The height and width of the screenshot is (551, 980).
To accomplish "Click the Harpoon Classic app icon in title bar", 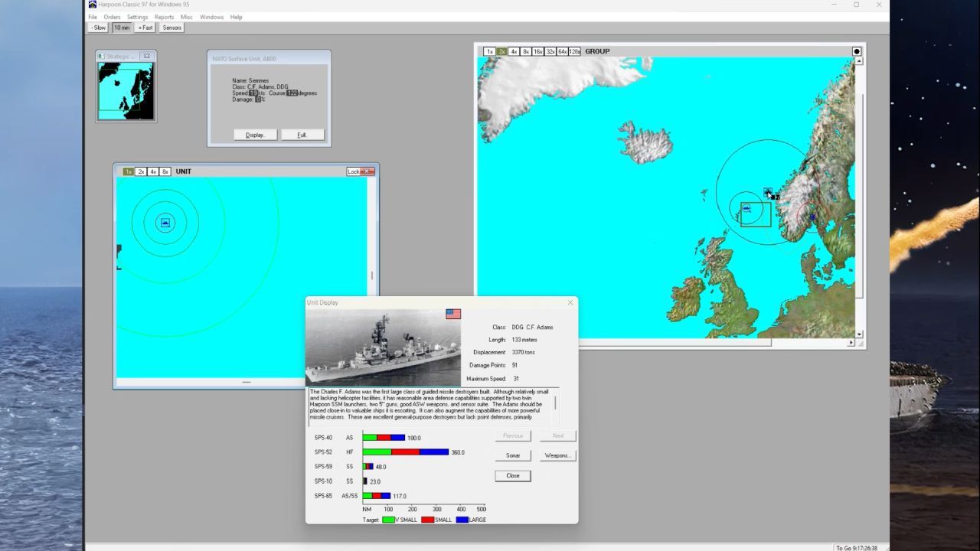I will pos(93,5).
